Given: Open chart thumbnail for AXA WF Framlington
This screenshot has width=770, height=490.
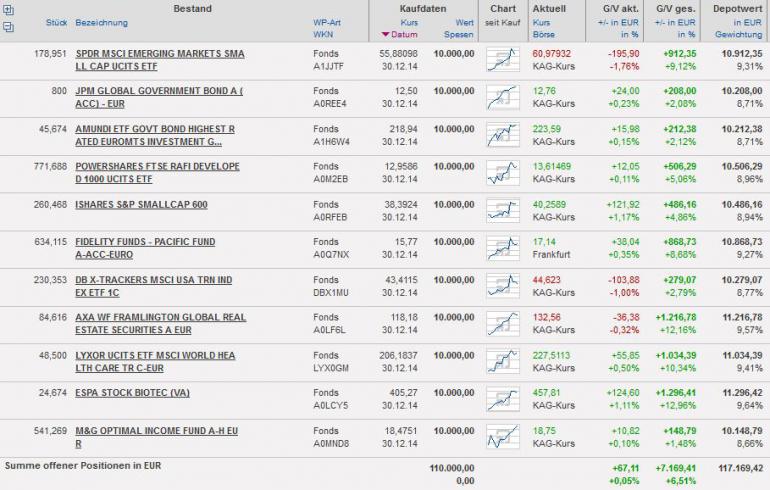Looking at the screenshot, I should coord(503,324).
